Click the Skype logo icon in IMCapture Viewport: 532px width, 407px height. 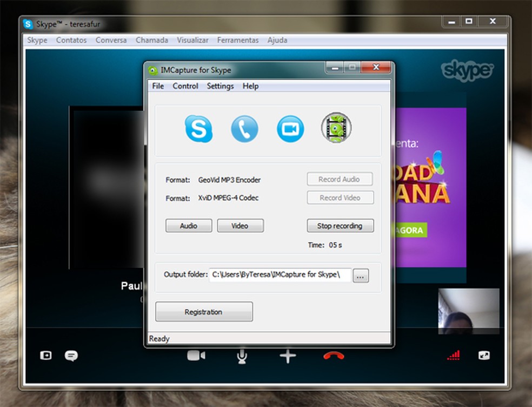[199, 129]
